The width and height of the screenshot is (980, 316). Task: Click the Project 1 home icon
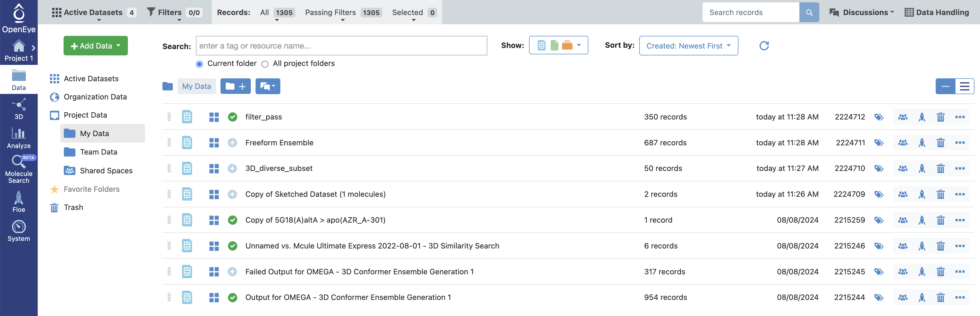click(19, 46)
